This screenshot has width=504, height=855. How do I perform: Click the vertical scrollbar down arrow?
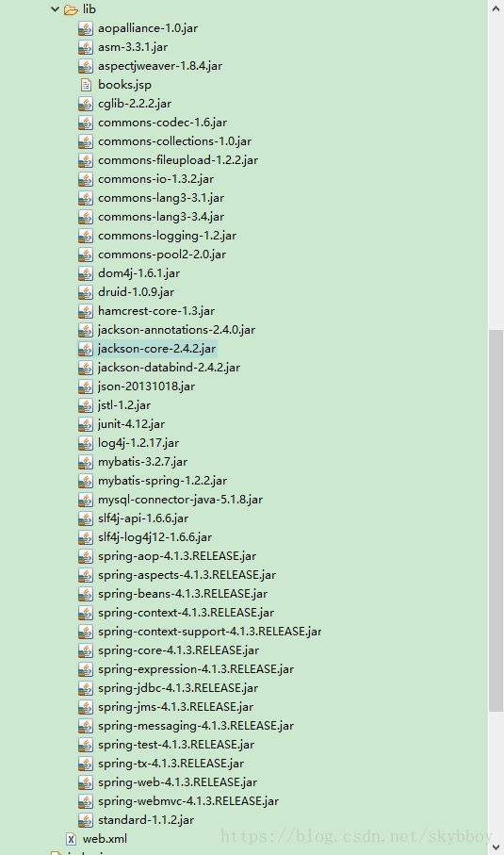pyautogui.click(x=496, y=847)
